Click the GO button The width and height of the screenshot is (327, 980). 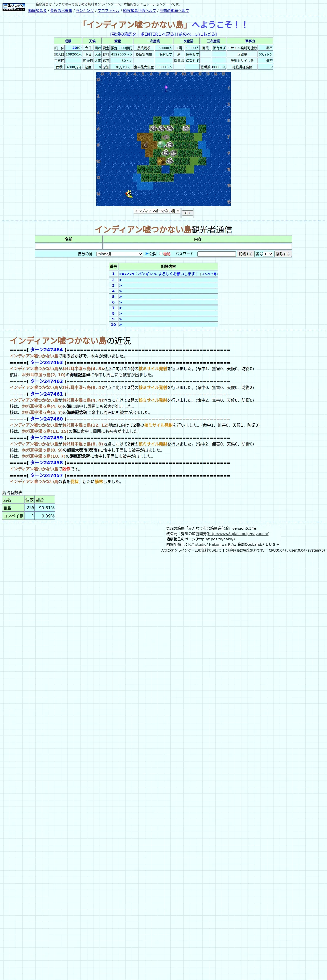point(187,213)
